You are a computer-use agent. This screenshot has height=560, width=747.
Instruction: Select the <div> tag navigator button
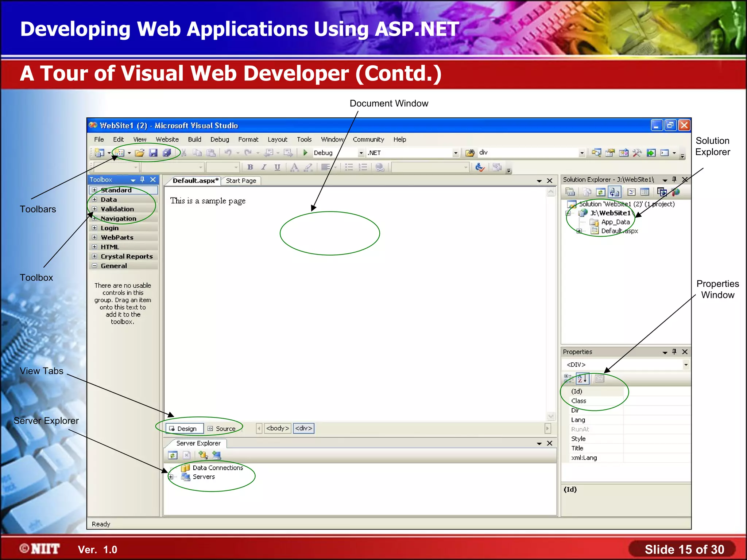(x=303, y=428)
